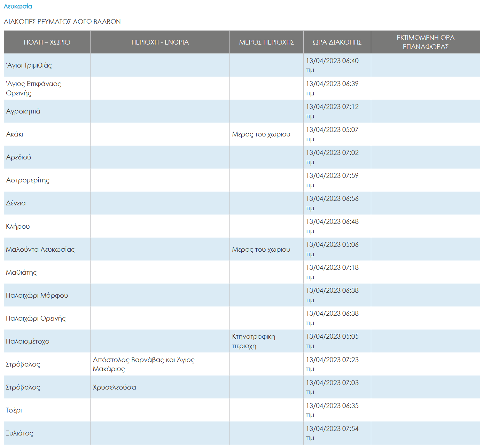Click the Λευκωσία heading link
The width and height of the screenshot is (483, 448).
(x=18, y=6)
